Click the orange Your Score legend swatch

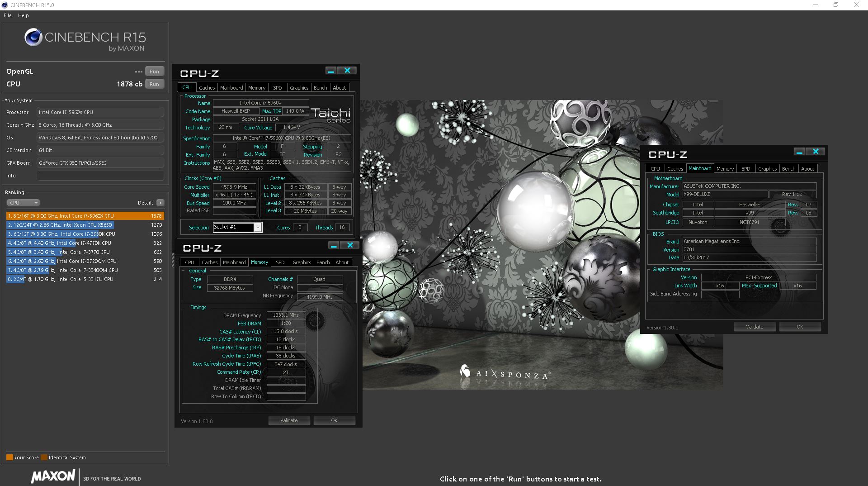point(9,457)
